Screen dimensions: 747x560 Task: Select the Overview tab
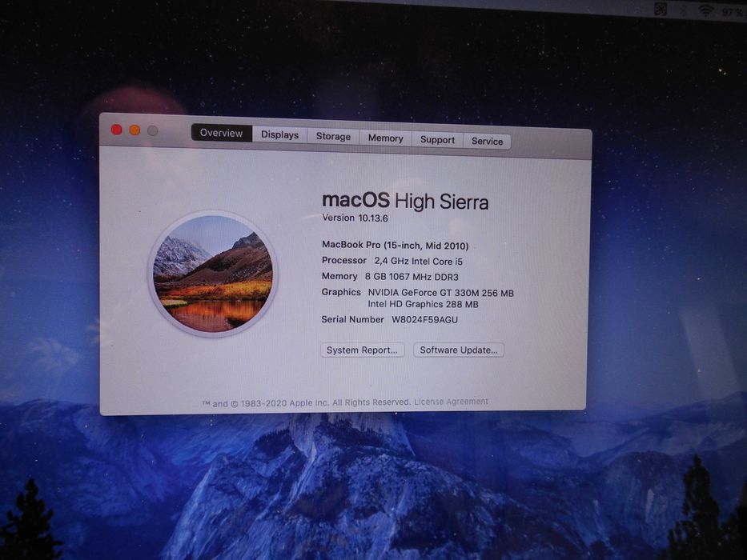(x=222, y=133)
